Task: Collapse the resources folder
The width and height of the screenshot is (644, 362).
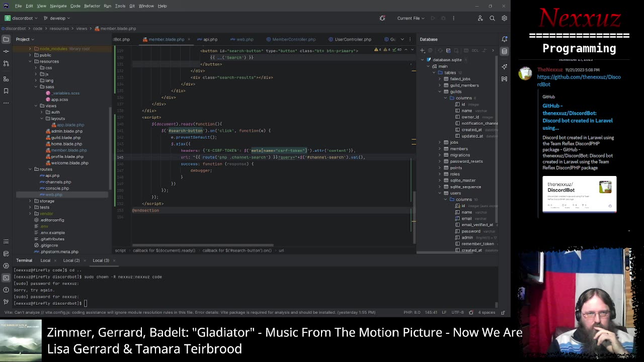Action: click(30, 61)
